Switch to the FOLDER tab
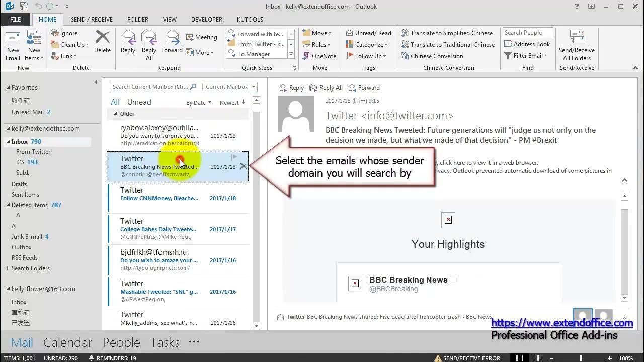 click(x=138, y=20)
